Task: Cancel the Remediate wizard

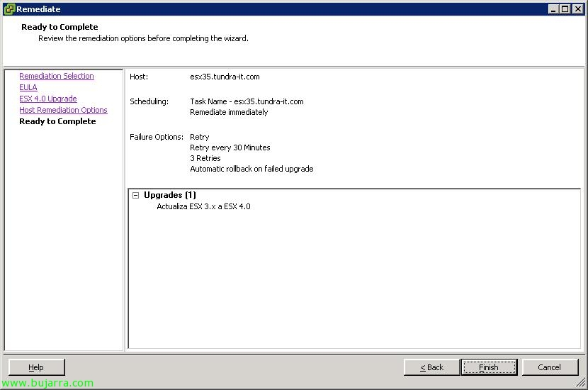Action: 550,367
